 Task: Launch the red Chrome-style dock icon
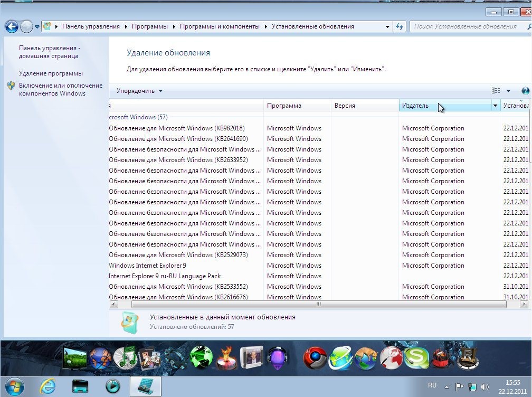(314, 358)
